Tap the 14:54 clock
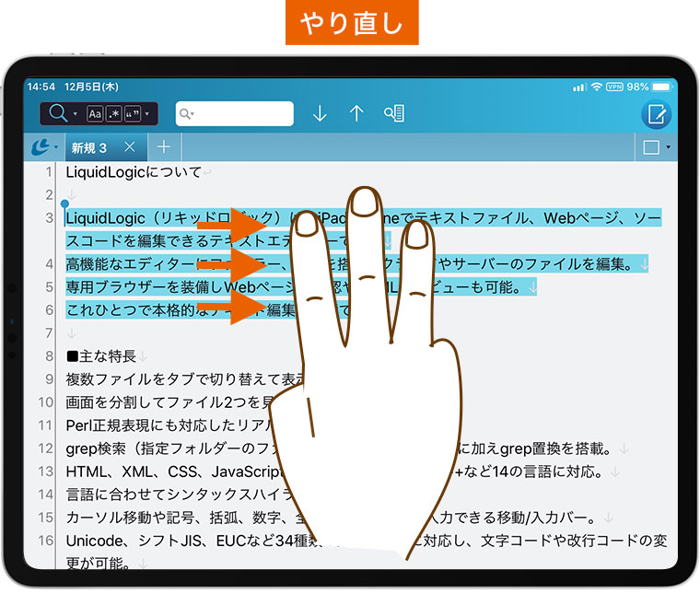700x594 pixels. (41, 87)
